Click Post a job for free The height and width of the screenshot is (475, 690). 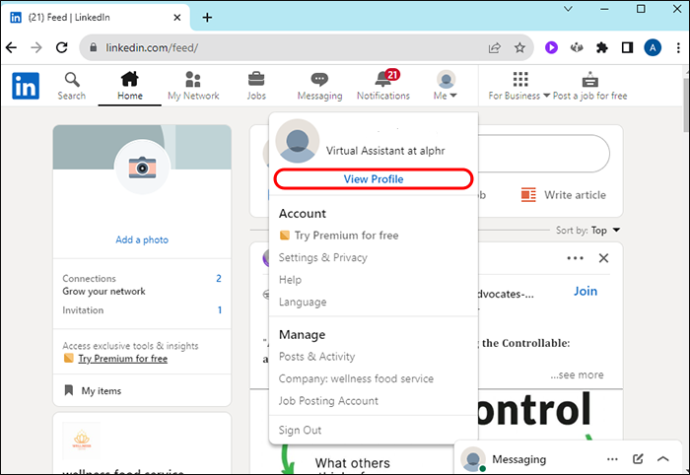590,86
